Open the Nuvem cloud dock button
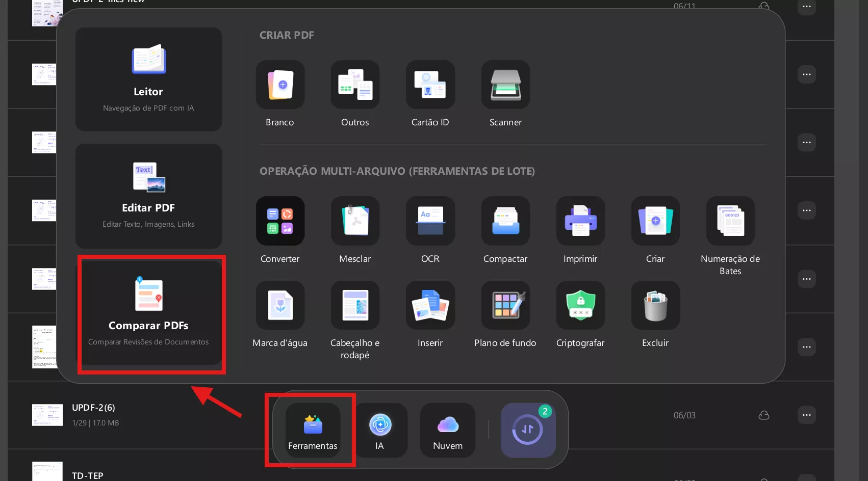 (x=448, y=430)
